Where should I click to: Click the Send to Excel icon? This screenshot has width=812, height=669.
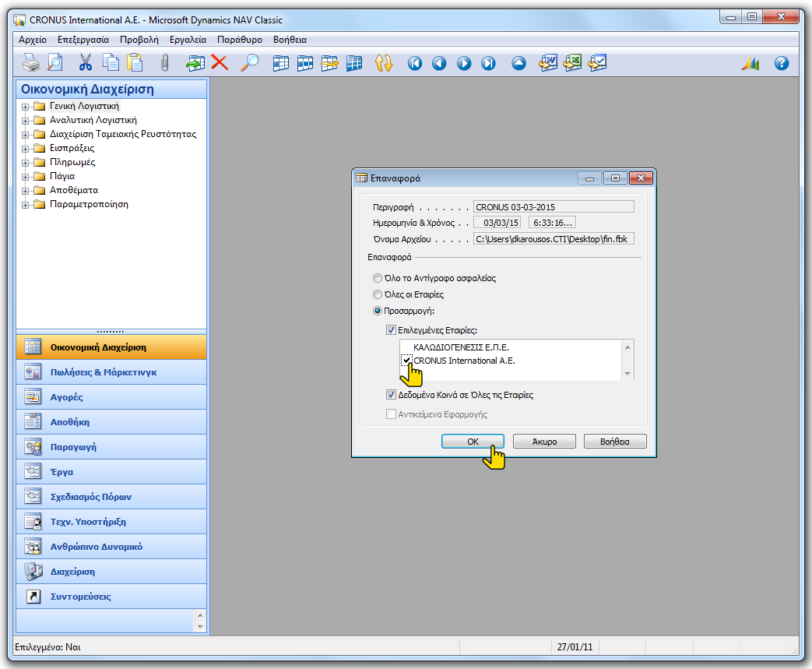point(572,63)
